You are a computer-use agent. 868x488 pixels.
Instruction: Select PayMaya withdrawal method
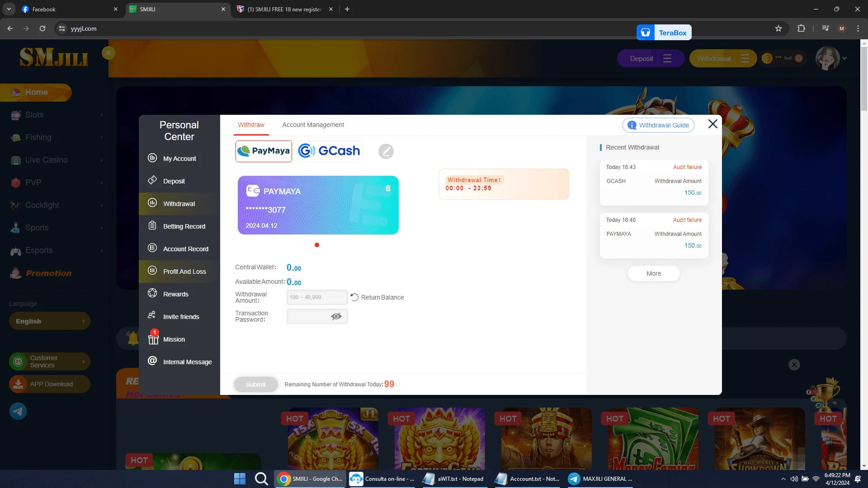point(264,151)
